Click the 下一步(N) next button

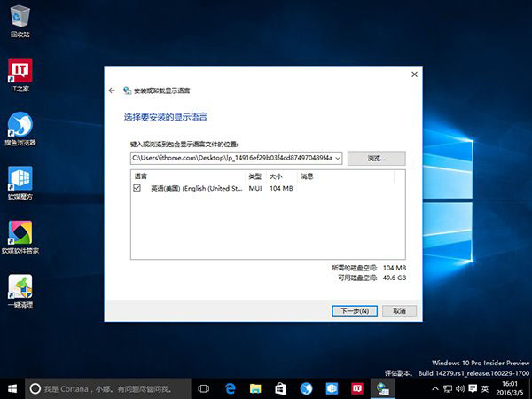point(355,311)
